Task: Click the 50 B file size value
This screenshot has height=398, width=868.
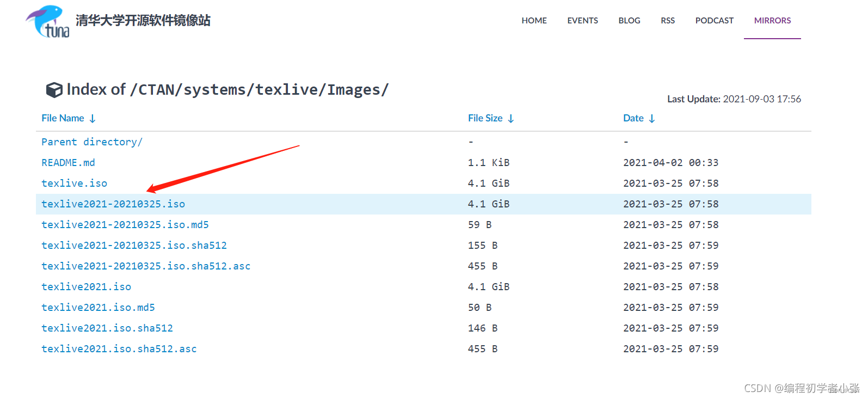Action: (480, 308)
